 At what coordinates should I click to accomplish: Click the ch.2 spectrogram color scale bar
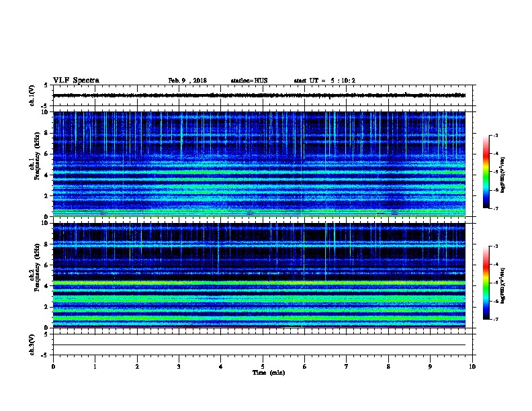point(486,283)
